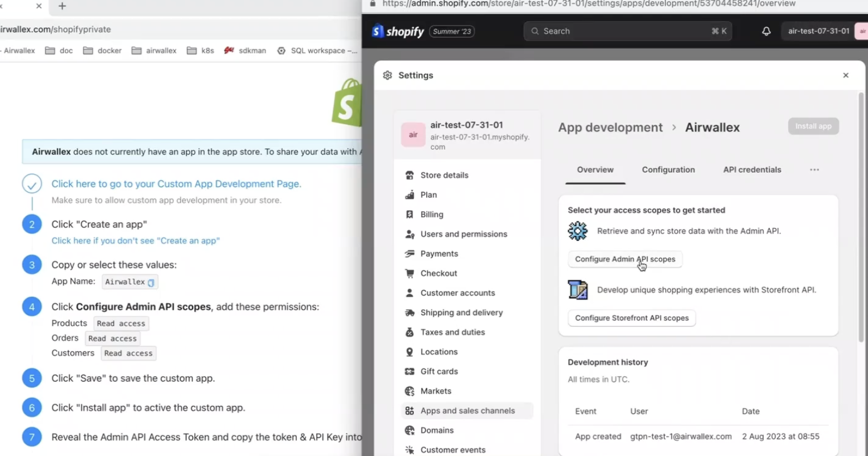This screenshot has width=868, height=456.
Task: Click Configure Admin API scopes button
Action: click(x=625, y=259)
